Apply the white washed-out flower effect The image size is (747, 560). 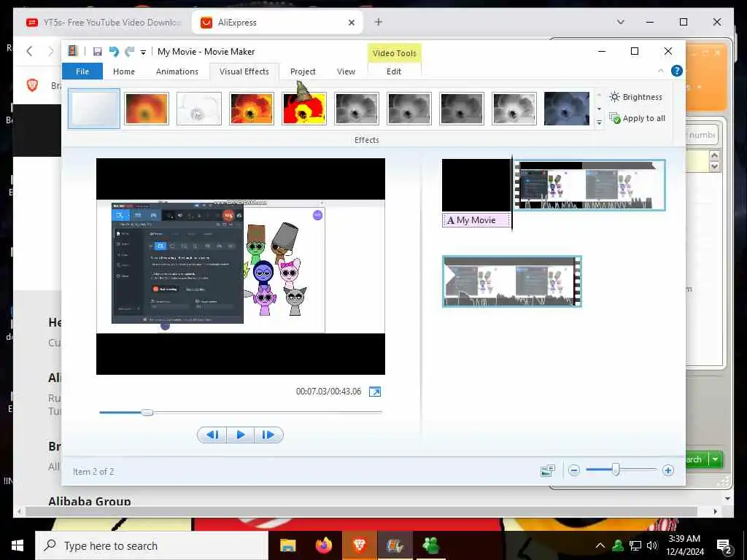pos(199,109)
